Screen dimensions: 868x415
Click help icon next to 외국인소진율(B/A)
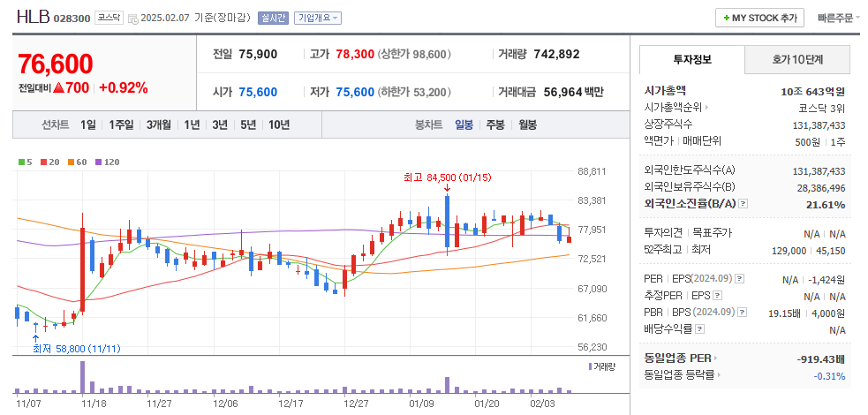(743, 204)
